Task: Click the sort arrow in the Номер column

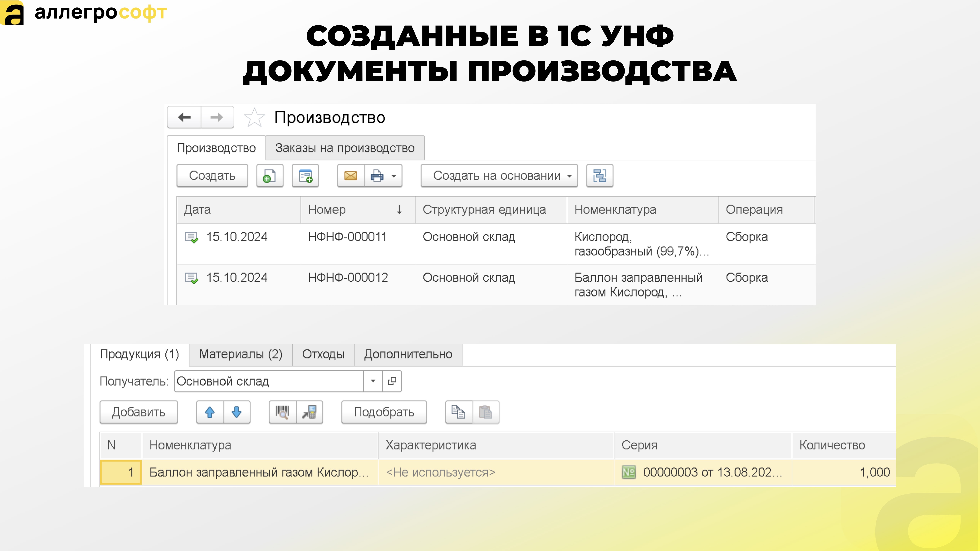Action: 399,210
